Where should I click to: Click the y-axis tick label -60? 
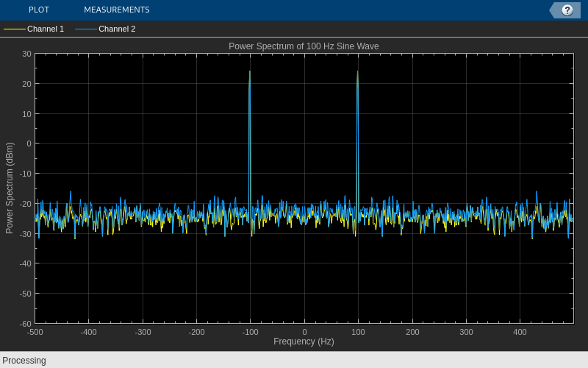[26, 324]
